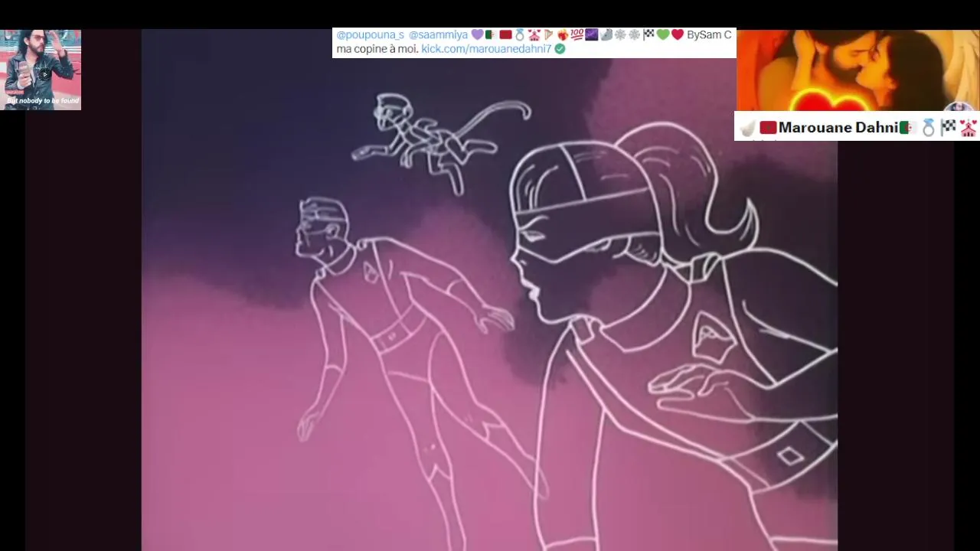980x551 pixels.
Task: Click the 100 emoji in the banner
Action: click(577, 34)
